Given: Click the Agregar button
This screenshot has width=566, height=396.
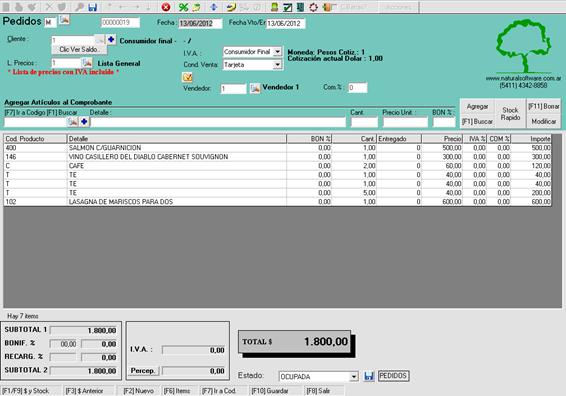Looking at the screenshot, I should pyautogui.click(x=477, y=106).
